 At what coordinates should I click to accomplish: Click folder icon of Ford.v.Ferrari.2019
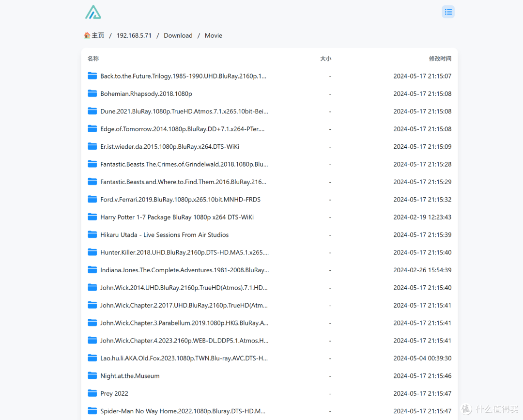click(x=92, y=200)
